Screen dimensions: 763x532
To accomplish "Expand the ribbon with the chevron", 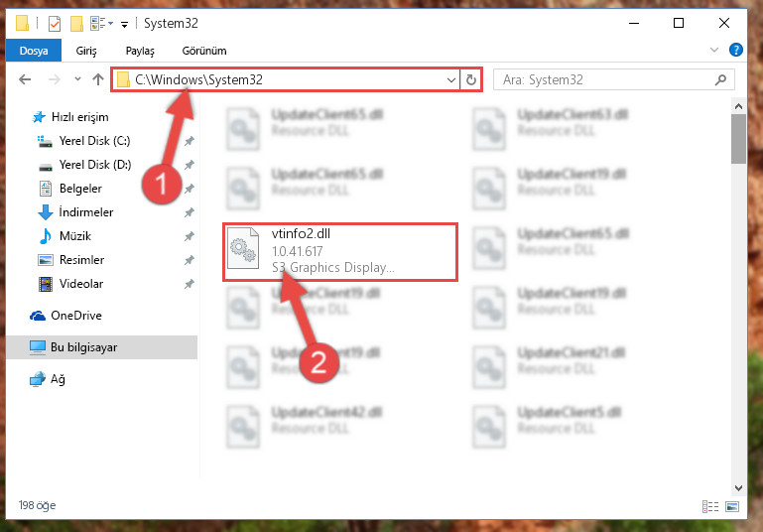I will click(713, 50).
